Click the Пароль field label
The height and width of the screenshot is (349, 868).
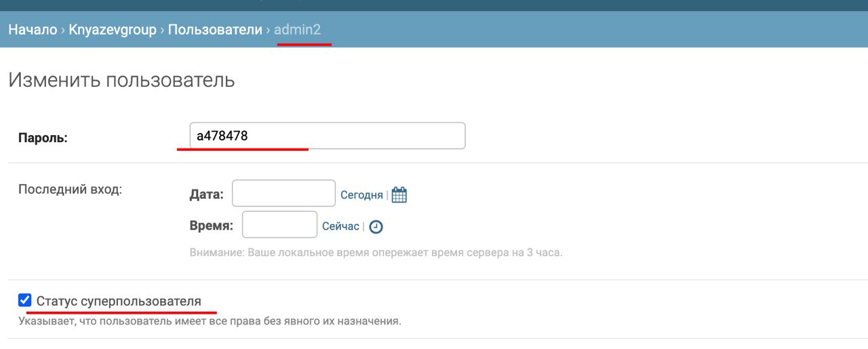(43, 138)
